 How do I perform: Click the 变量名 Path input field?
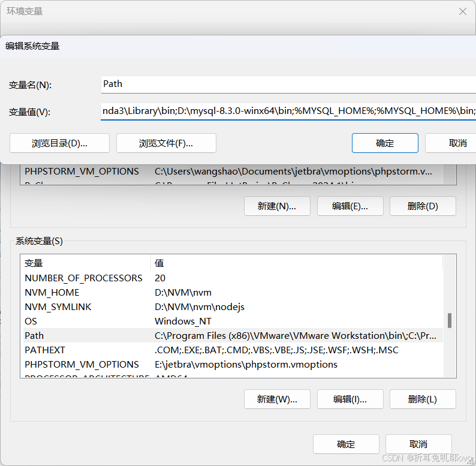288,85
